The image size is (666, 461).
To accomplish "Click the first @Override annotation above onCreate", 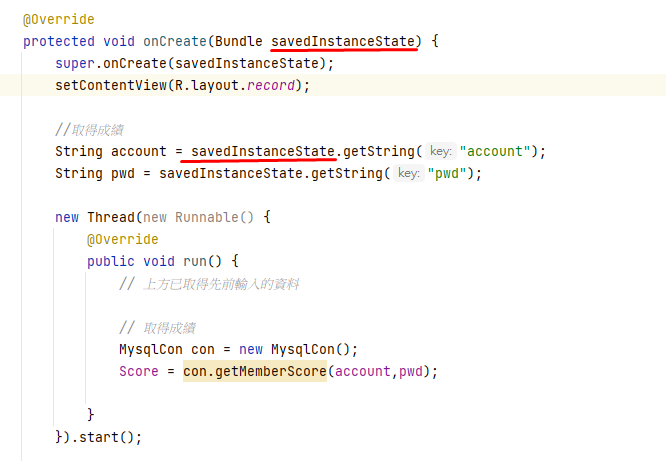I will pos(59,20).
